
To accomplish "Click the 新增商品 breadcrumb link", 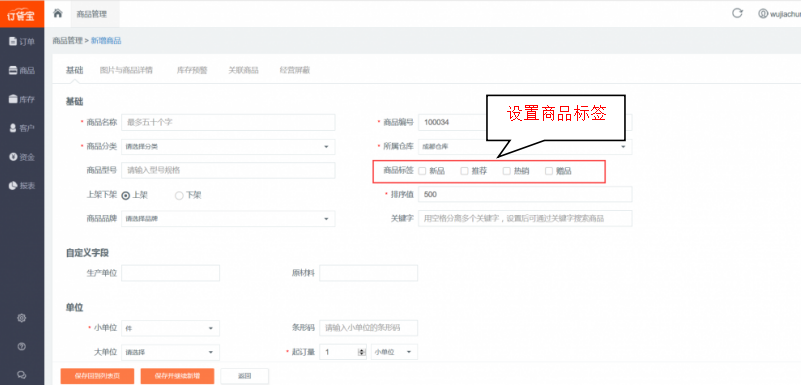I will 106,41.
